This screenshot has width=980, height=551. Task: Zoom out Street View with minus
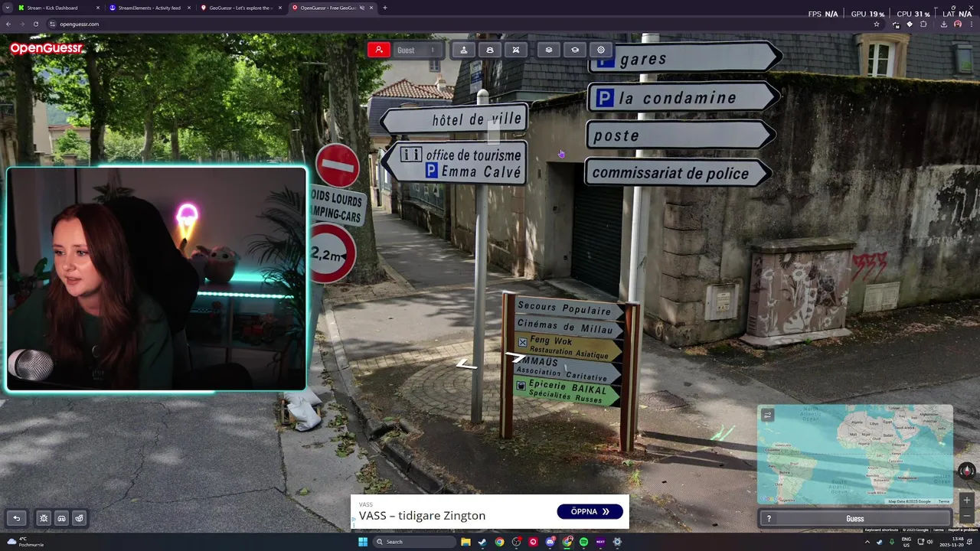[967, 515]
